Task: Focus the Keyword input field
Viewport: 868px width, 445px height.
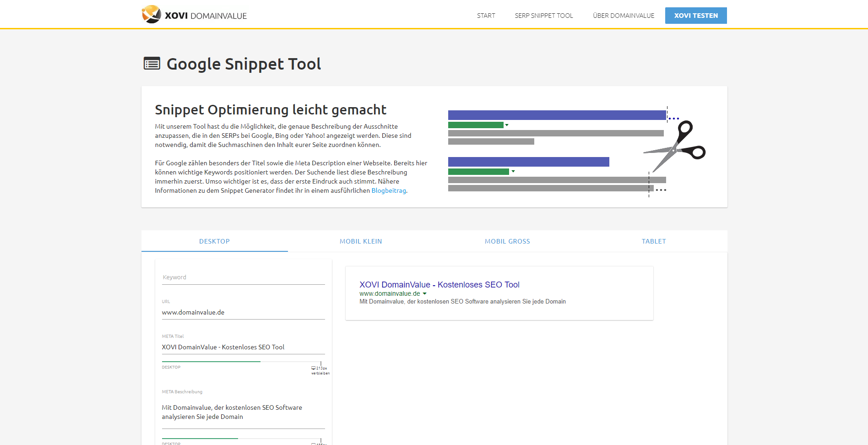Action: click(243, 277)
